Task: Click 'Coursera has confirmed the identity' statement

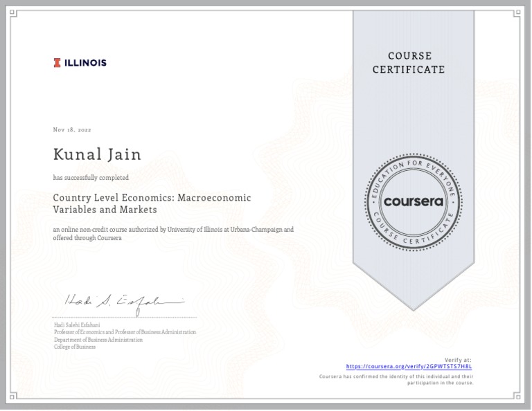Action: [396, 376]
